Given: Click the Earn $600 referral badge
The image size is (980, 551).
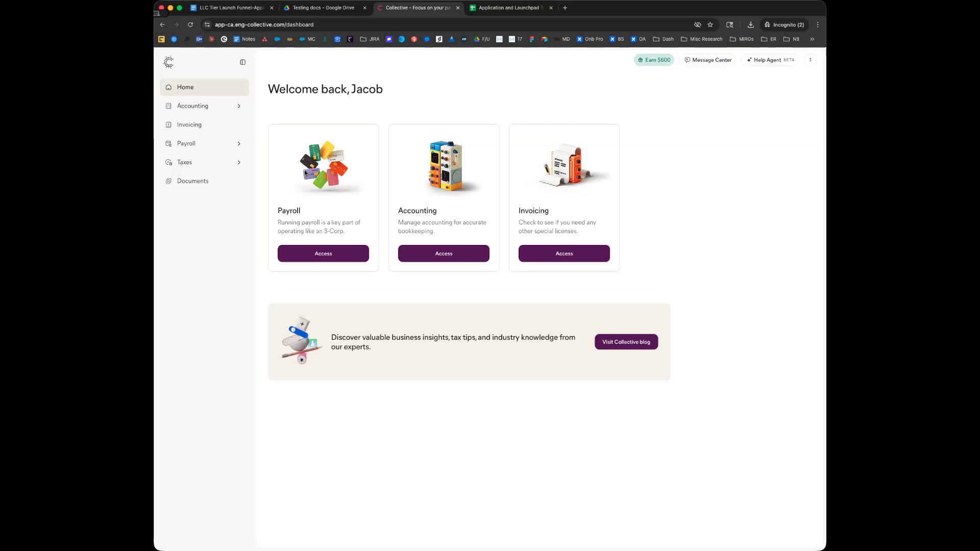Looking at the screenshot, I should [x=654, y=60].
